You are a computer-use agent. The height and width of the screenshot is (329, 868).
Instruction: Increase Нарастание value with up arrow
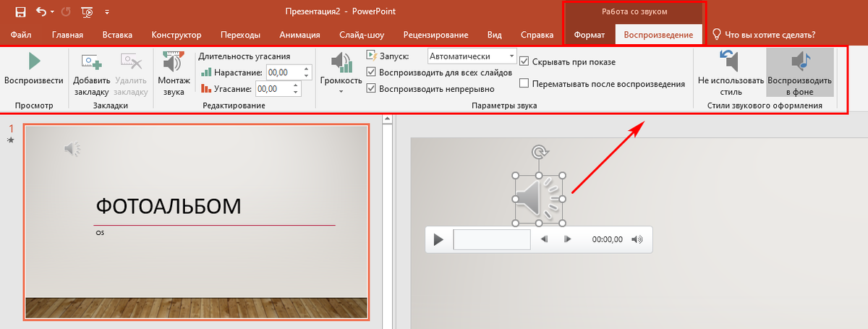[x=307, y=69]
